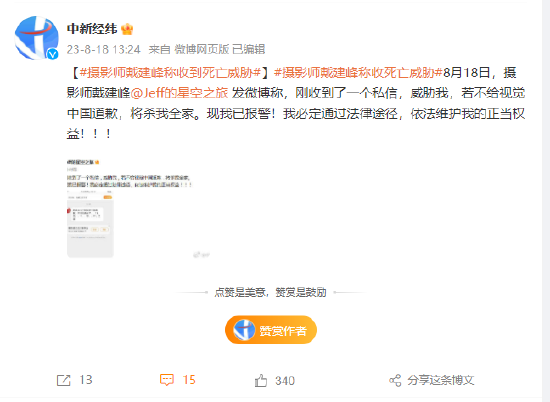The image size is (550, 402).
Task: Visit @Jeff的星空之旅 mention
Action: click(x=179, y=93)
